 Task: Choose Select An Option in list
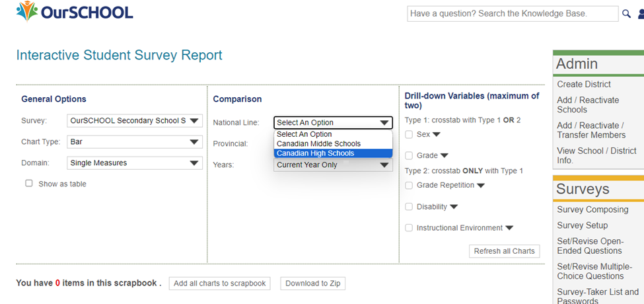[x=333, y=134]
